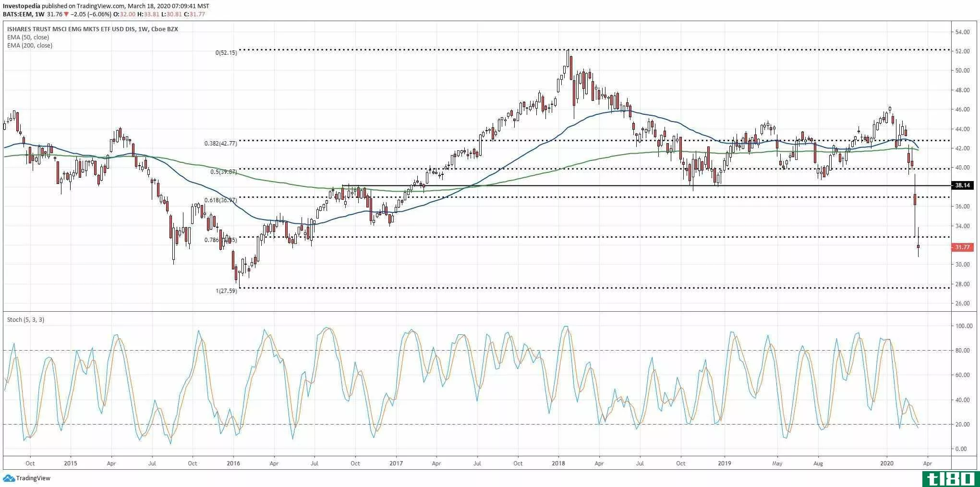Click the 0.382(42.77) Fibonacci level label
The height and width of the screenshot is (487, 980).
(x=220, y=144)
